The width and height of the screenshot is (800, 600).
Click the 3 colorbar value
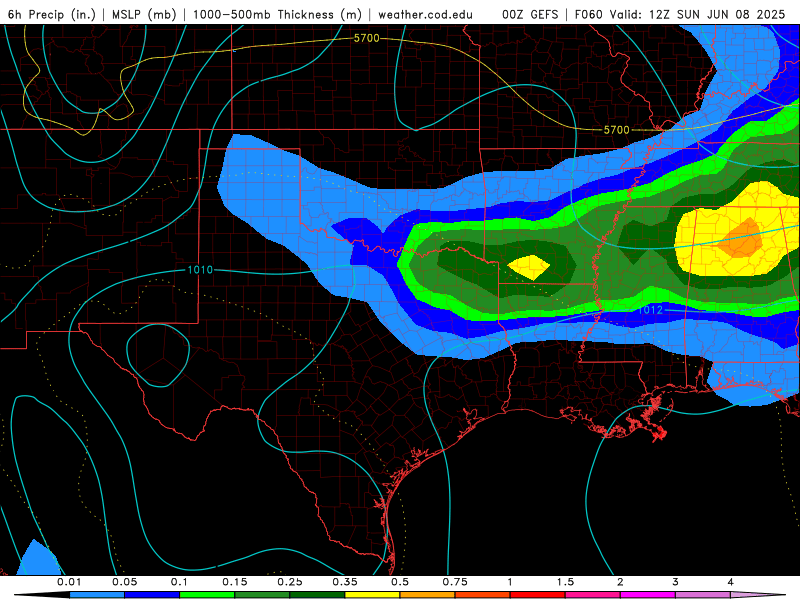coord(676,582)
